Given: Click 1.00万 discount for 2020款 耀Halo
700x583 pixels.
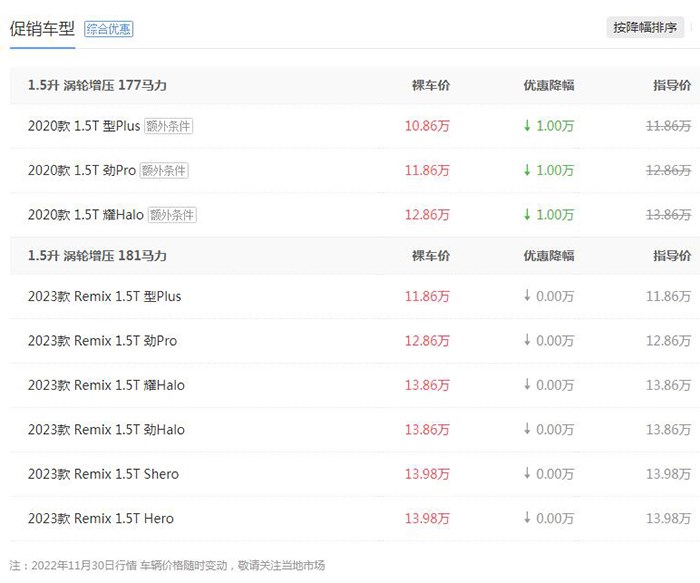Looking at the screenshot, I should [x=549, y=215].
